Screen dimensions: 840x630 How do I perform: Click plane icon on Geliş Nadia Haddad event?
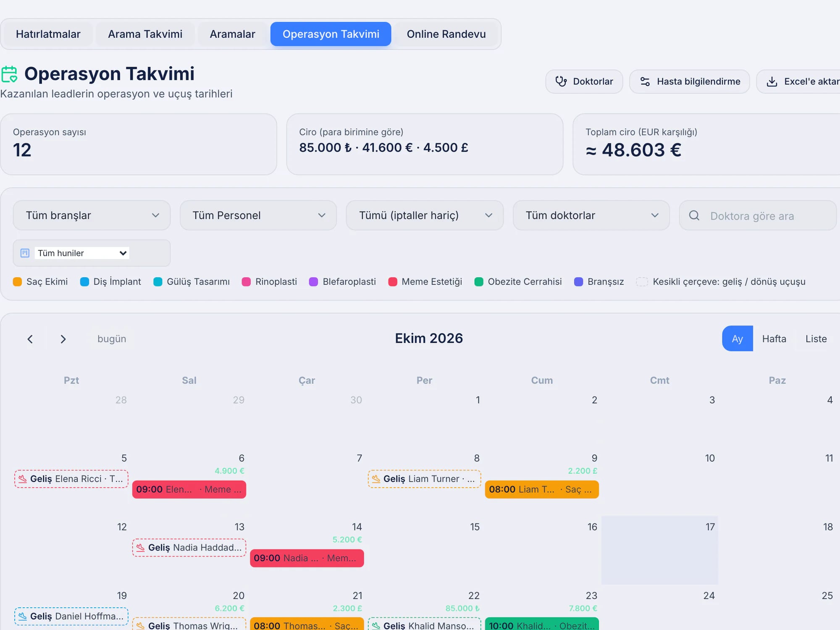click(x=140, y=548)
